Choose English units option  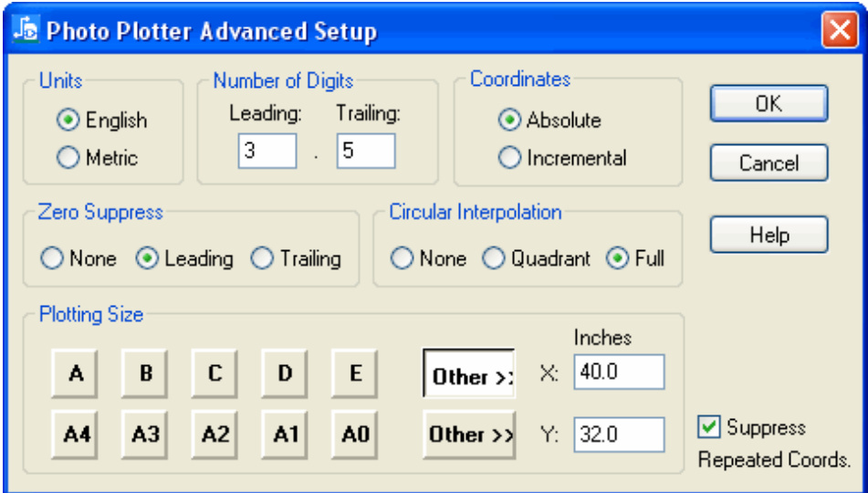[x=68, y=121]
